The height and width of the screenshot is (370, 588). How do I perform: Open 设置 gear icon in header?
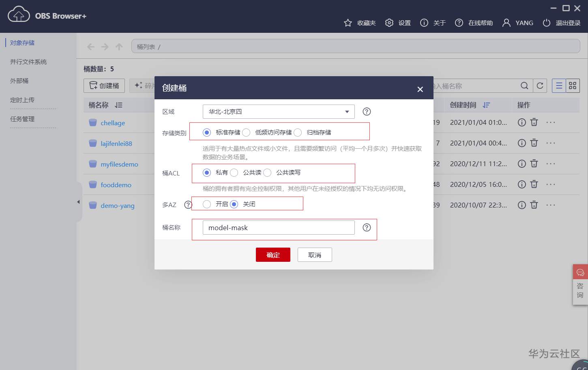point(389,23)
